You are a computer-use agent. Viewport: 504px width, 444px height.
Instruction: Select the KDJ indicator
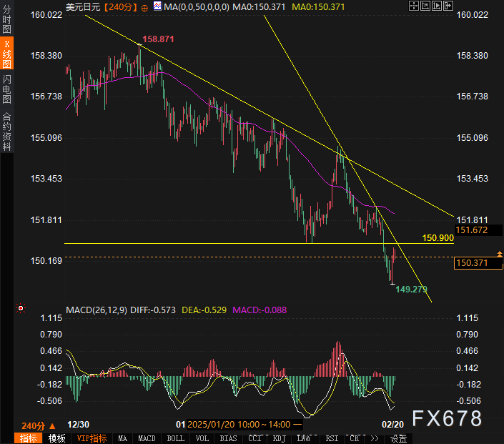(278, 438)
